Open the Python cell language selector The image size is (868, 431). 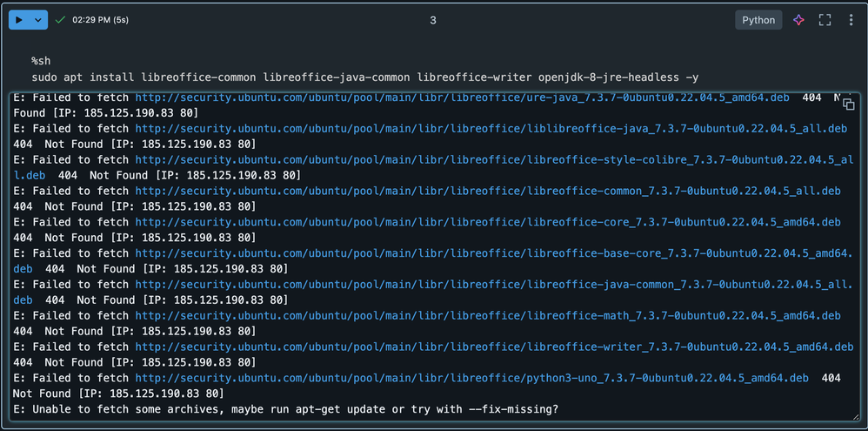758,20
